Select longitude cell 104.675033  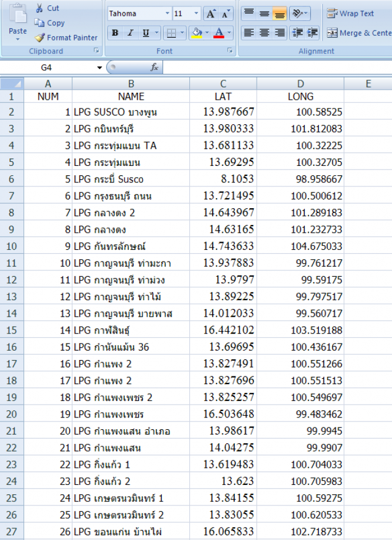coord(301,246)
